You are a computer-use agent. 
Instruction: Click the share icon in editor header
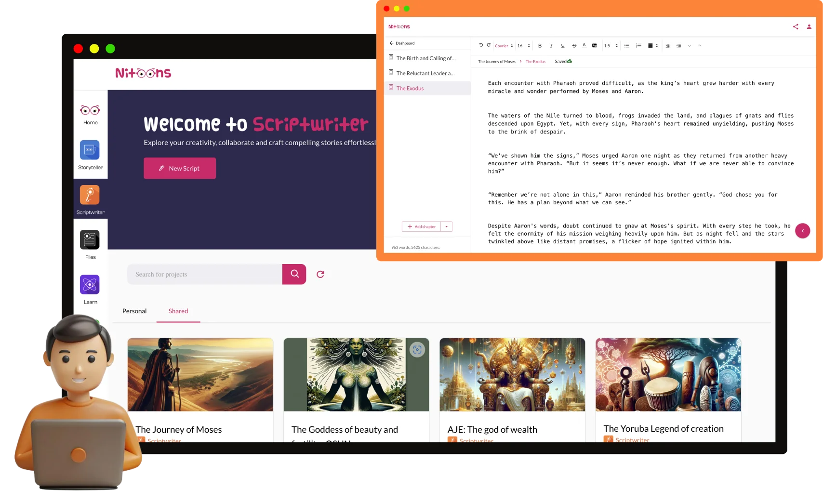pos(796,27)
